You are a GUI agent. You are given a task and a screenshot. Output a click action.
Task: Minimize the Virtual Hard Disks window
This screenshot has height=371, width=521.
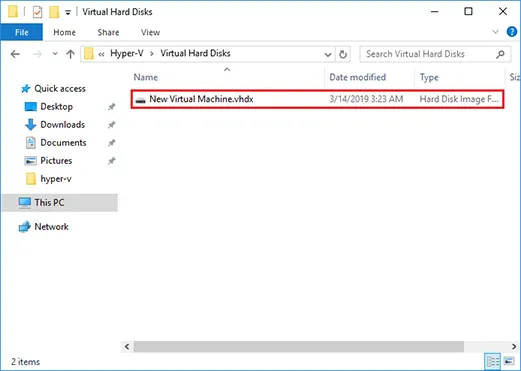pyautogui.click(x=435, y=12)
